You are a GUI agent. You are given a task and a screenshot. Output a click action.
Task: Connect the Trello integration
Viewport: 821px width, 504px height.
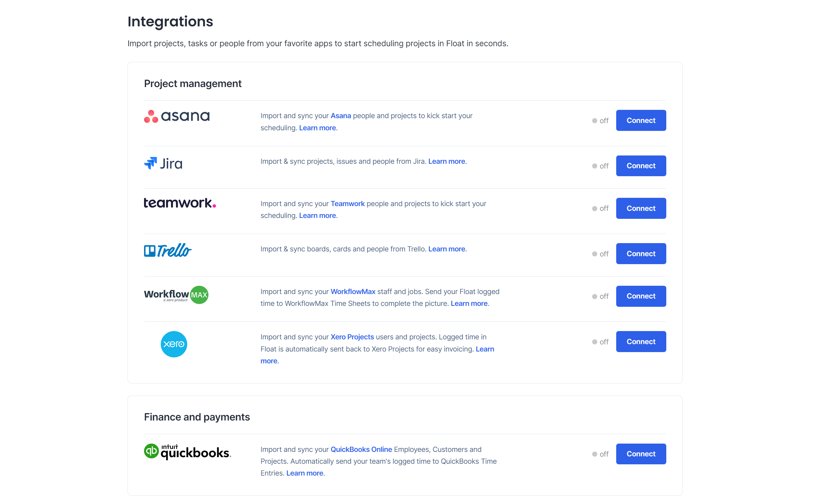[x=641, y=254]
